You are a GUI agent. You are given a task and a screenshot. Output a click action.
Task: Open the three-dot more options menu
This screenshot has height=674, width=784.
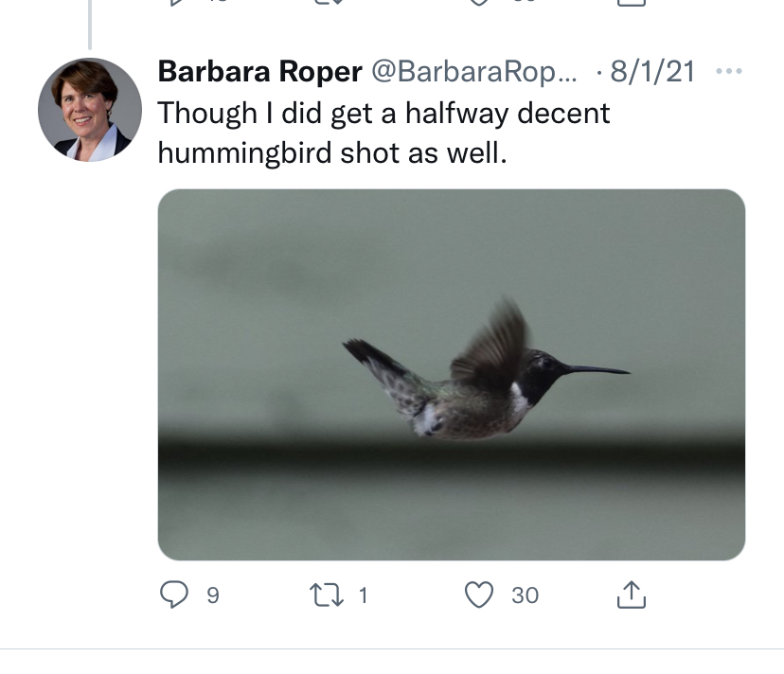729,72
